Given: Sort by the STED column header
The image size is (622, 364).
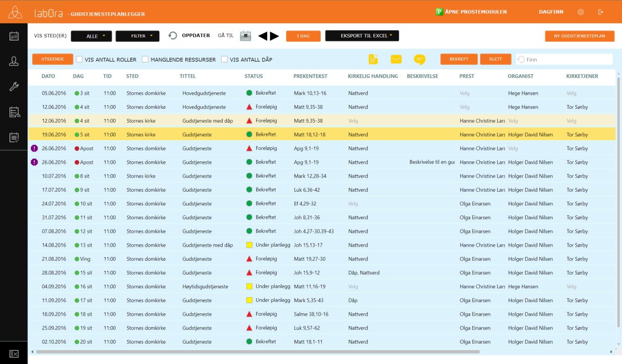Looking at the screenshot, I should coord(132,76).
